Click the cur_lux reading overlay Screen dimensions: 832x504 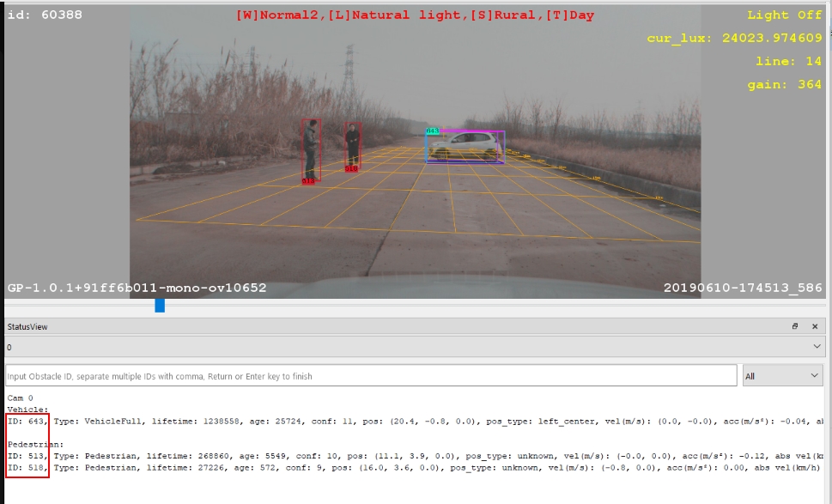[734, 39]
